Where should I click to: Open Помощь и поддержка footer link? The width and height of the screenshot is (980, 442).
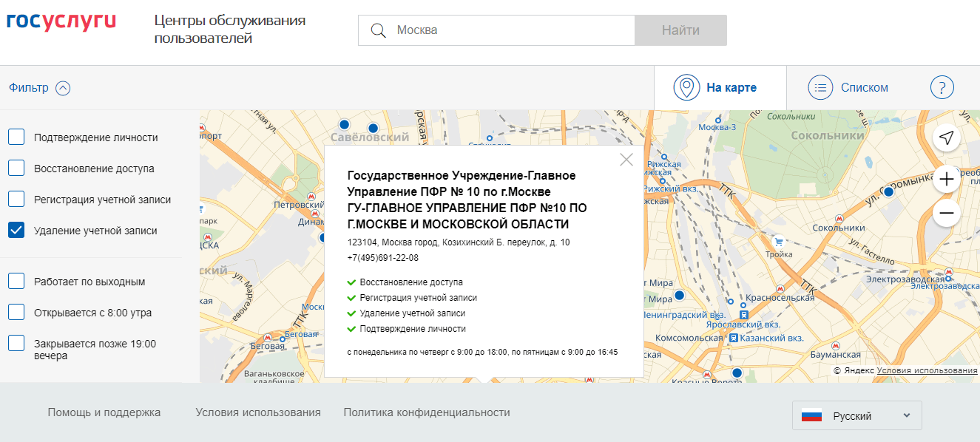pyautogui.click(x=104, y=412)
